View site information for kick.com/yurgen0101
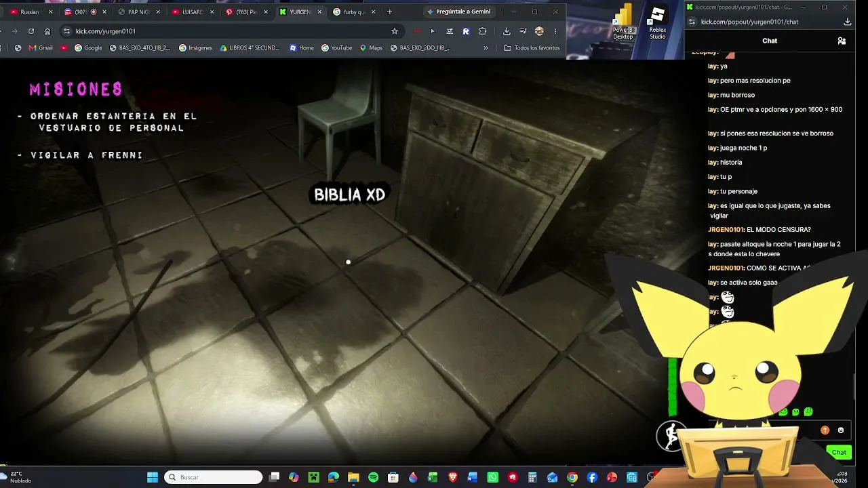The height and width of the screenshot is (488, 868). coord(66,31)
